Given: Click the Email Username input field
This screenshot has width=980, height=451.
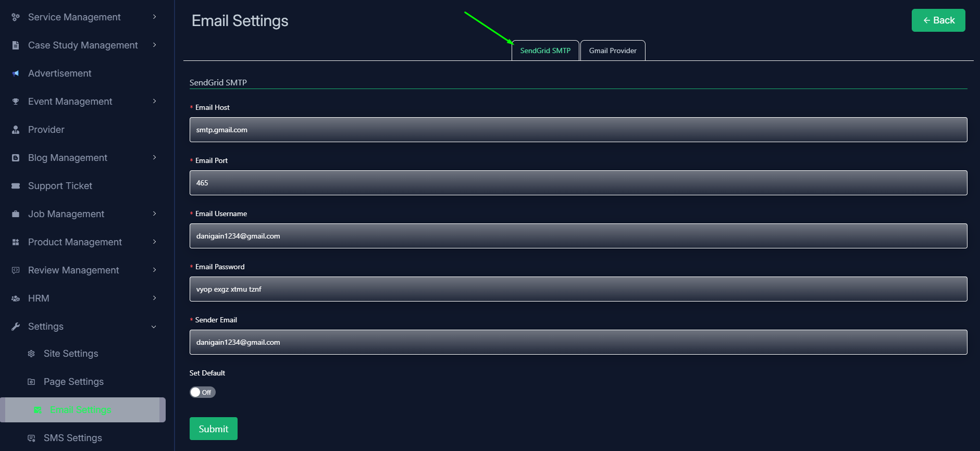Looking at the screenshot, I should 578,236.
